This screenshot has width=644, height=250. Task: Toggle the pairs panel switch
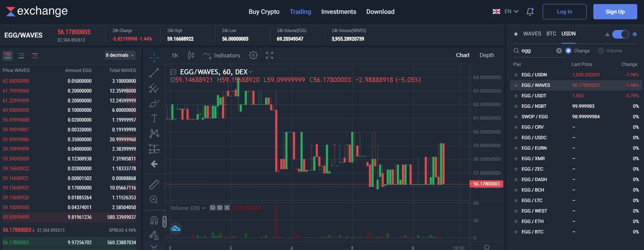coord(620,34)
